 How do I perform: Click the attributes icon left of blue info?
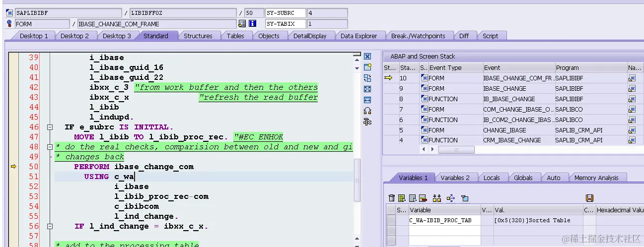242,23
